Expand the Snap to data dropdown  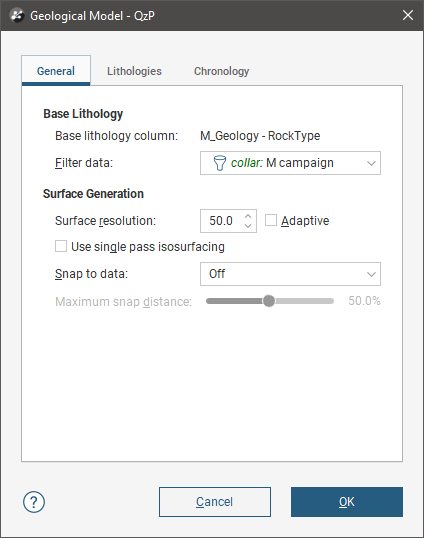tap(290, 274)
